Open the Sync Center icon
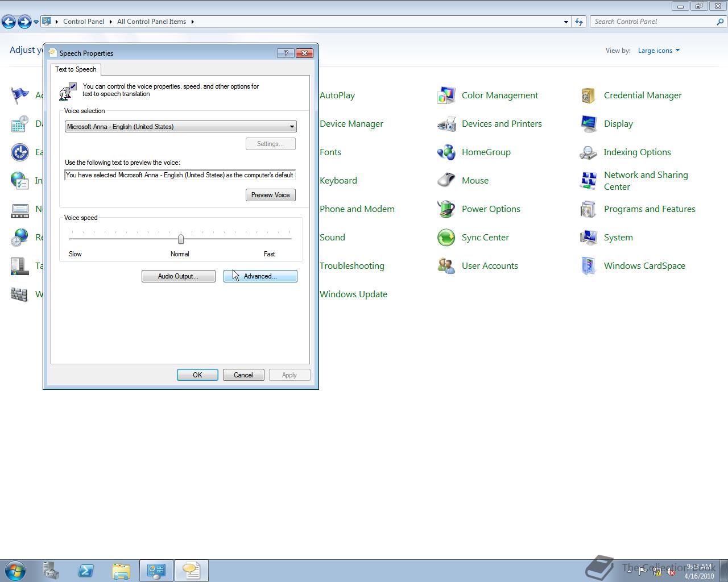Viewport: 728px width, 582px height. pos(446,238)
